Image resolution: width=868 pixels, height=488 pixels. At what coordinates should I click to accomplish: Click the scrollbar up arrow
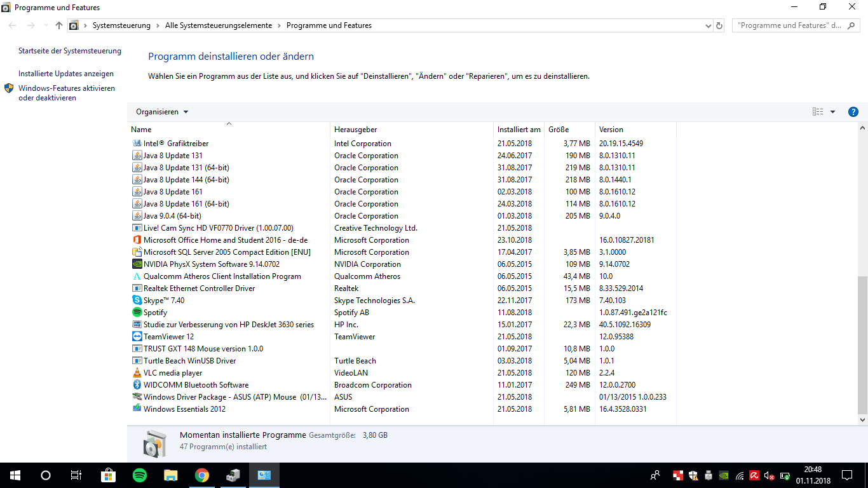click(x=862, y=128)
